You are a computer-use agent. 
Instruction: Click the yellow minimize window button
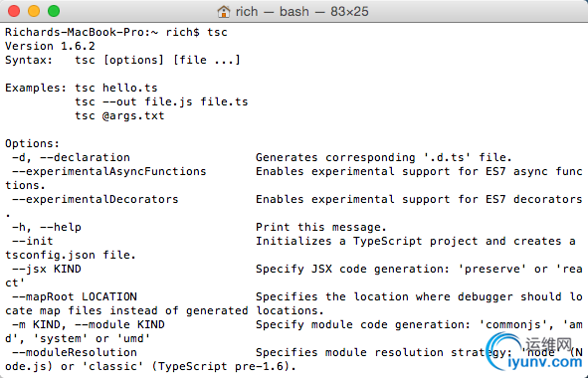pyautogui.click(x=34, y=11)
